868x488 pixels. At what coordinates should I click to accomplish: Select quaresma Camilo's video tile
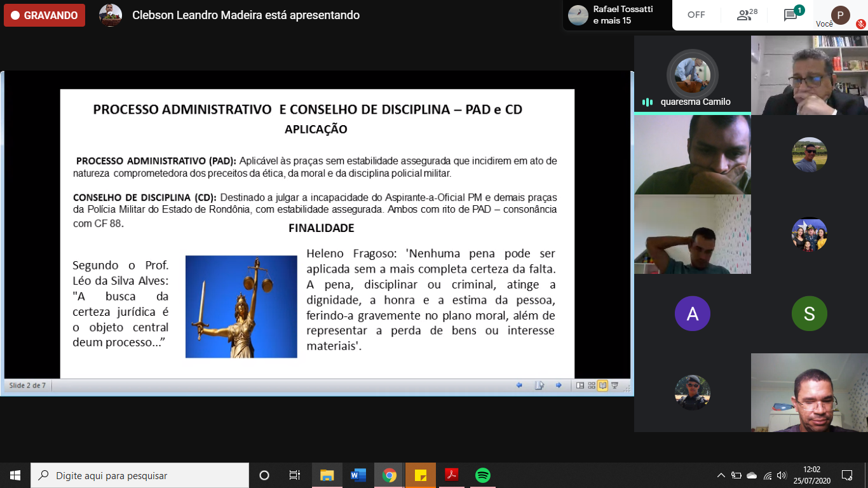[x=692, y=75]
